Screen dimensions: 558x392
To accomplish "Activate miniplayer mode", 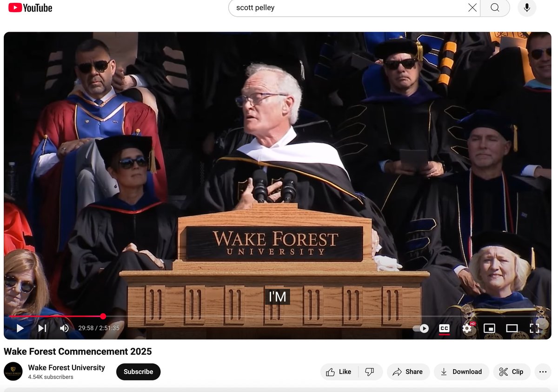I will [x=489, y=328].
